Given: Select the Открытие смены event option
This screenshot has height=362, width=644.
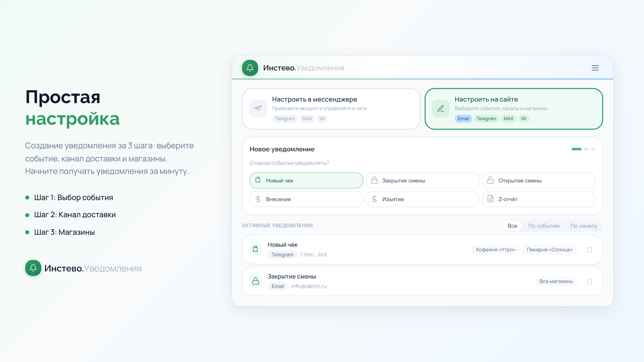Looking at the screenshot, I should pyautogui.click(x=538, y=181).
